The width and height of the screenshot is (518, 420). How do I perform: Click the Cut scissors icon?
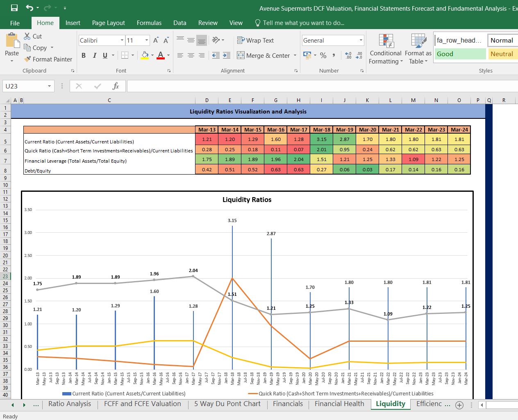click(27, 36)
